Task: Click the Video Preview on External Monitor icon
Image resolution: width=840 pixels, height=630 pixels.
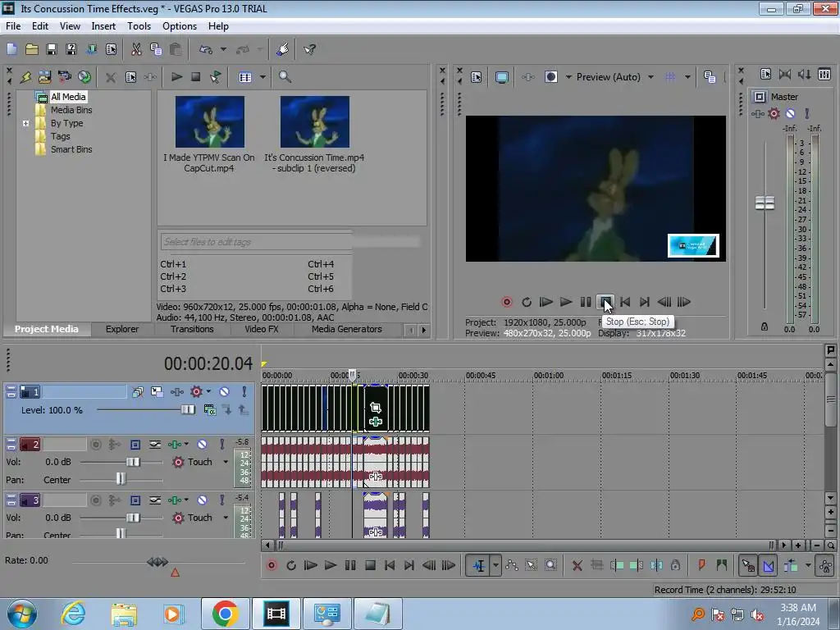Action: pyautogui.click(x=501, y=77)
